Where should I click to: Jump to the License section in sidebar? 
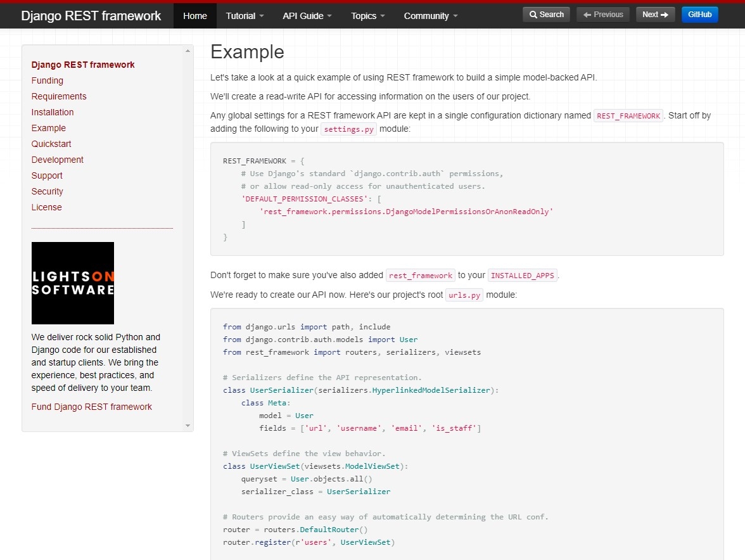click(47, 207)
